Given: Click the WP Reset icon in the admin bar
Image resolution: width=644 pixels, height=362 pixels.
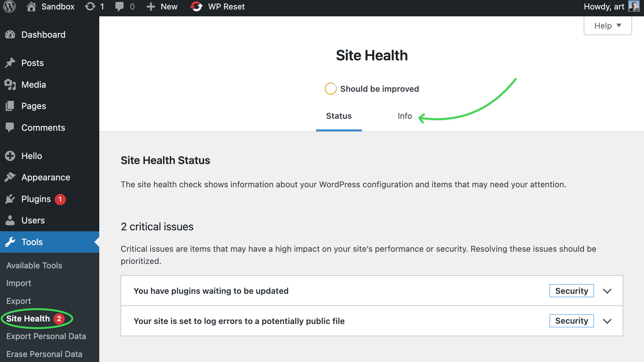Looking at the screenshot, I should 197,7.
